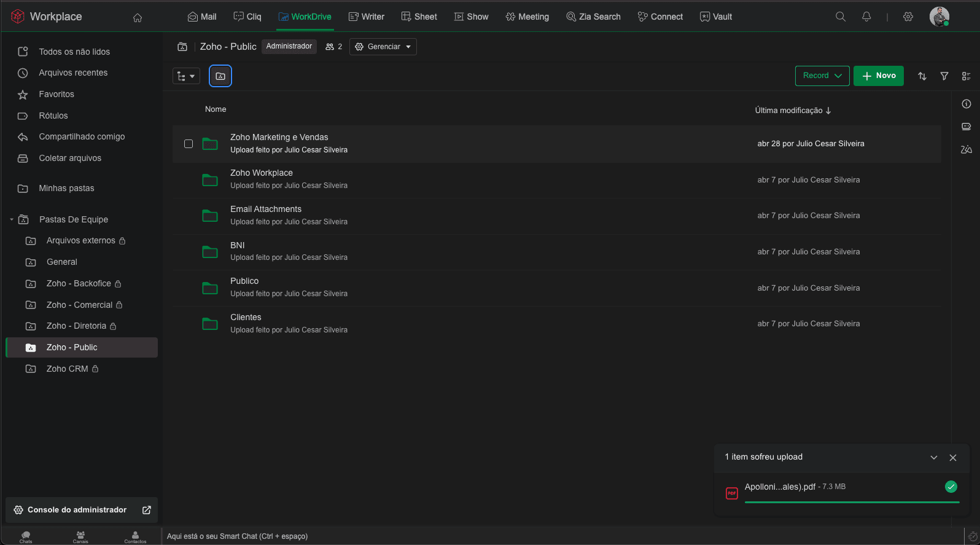Click the search magnifier icon

point(841,17)
